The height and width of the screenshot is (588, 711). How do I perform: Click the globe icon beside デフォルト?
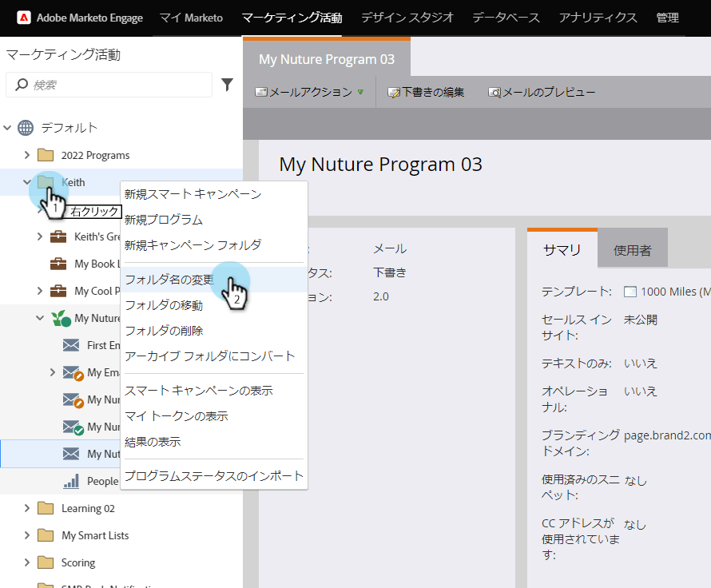26,128
